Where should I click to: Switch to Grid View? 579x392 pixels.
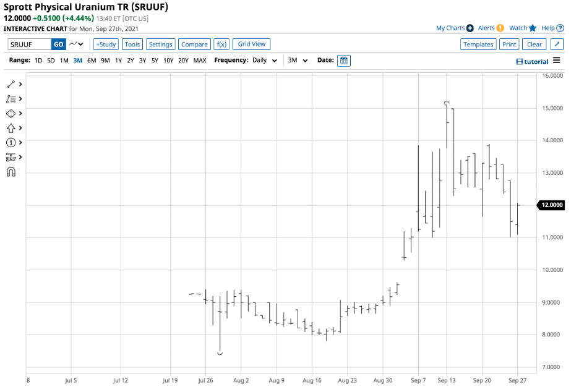(x=252, y=45)
